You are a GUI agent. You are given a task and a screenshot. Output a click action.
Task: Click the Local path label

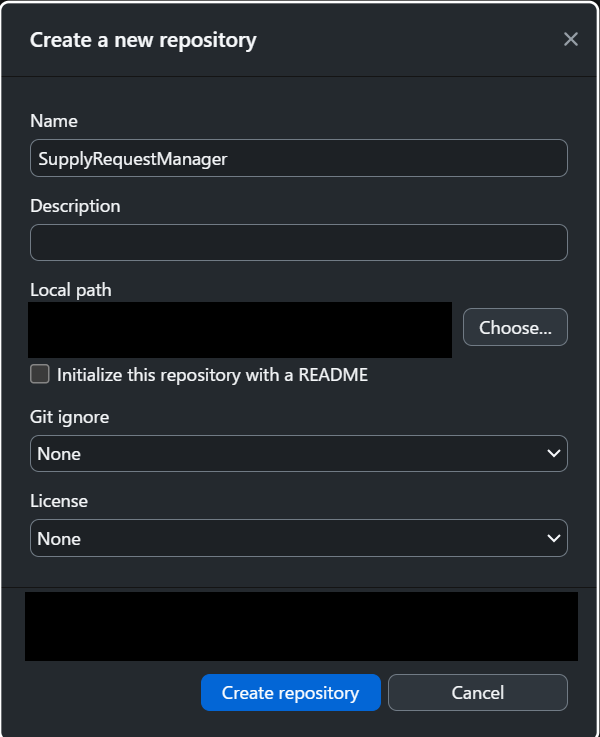71,290
